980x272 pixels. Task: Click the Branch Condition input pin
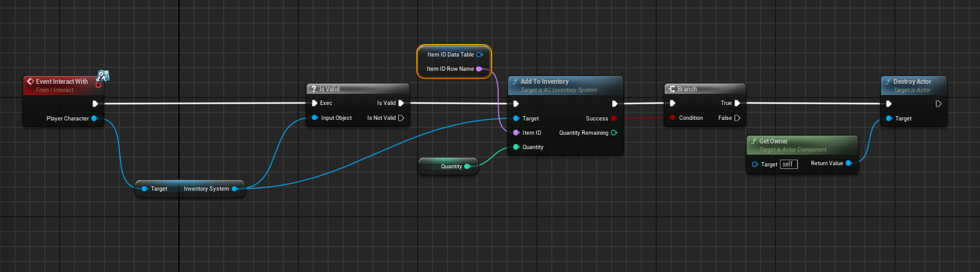pos(672,118)
